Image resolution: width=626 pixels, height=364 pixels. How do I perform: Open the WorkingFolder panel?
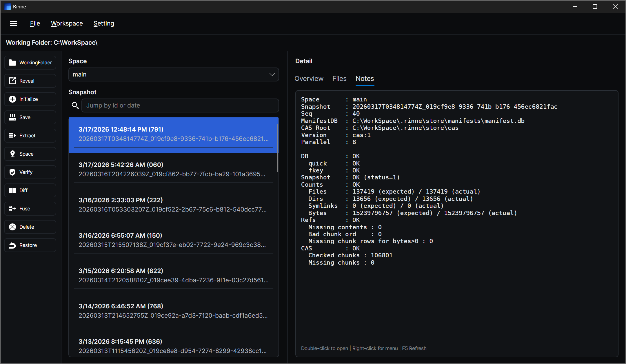tap(30, 63)
